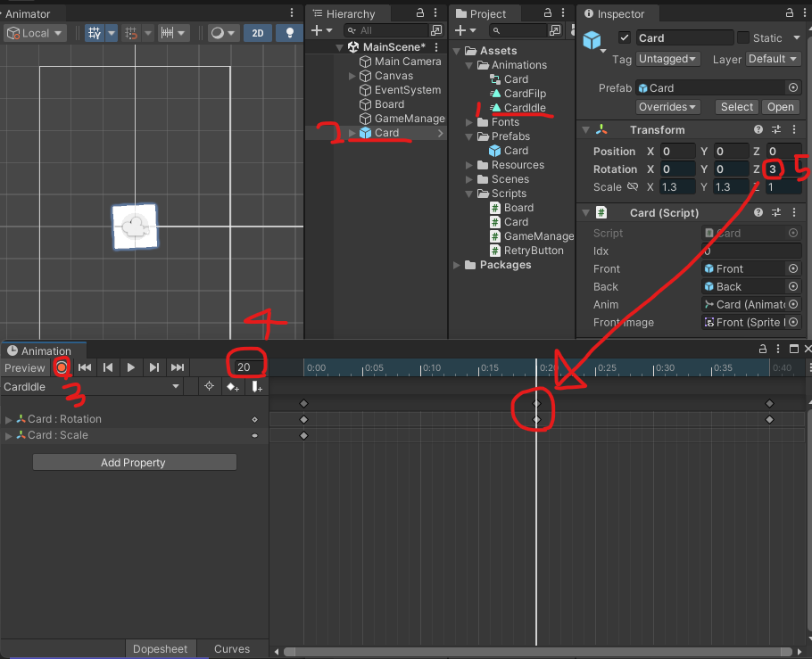Open Tag Untagged dropdown
The image size is (812, 659).
[667, 59]
